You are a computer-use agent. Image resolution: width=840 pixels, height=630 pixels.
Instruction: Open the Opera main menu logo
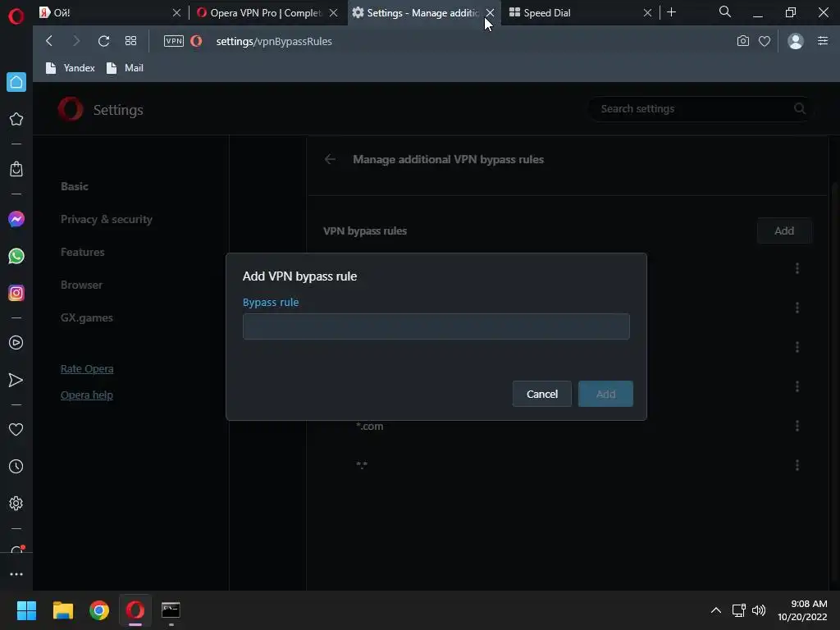pos(16,16)
